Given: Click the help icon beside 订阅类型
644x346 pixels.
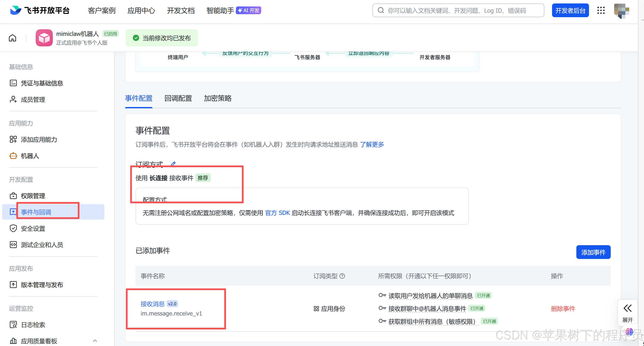Looking at the screenshot, I should (x=342, y=276).
